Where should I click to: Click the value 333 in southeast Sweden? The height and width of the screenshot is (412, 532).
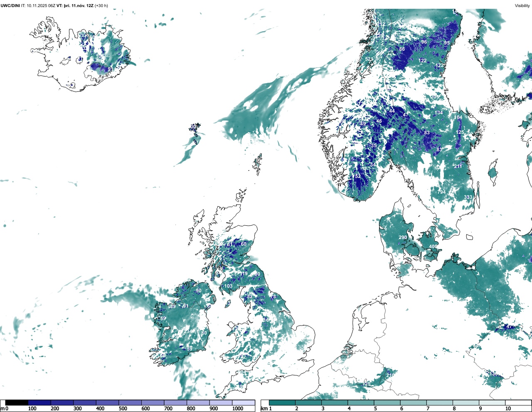[468, 197]
